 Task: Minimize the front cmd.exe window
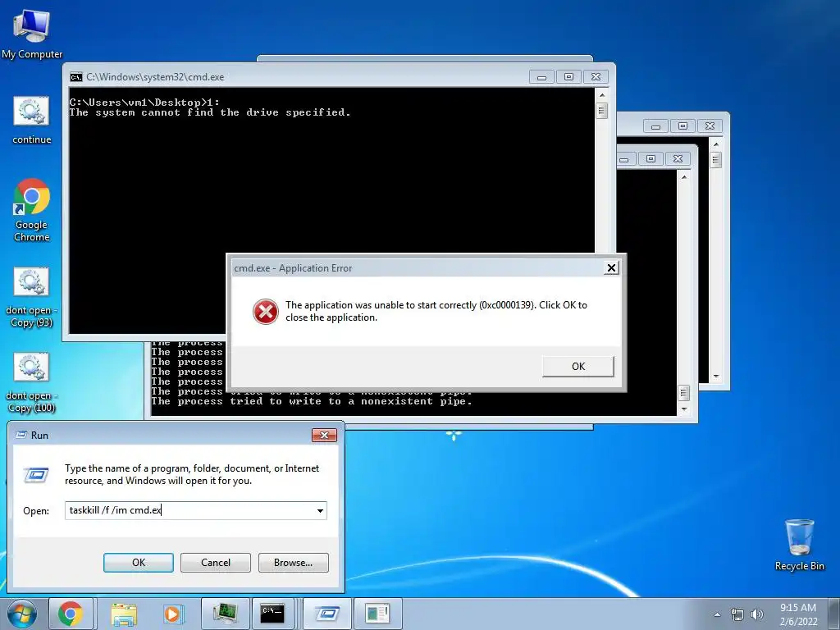coord(541,77)
